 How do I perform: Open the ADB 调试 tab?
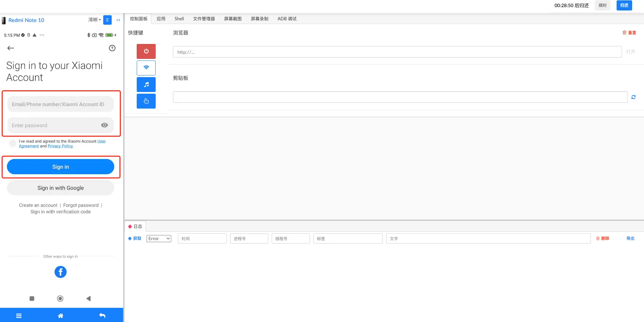click(287, 19)
